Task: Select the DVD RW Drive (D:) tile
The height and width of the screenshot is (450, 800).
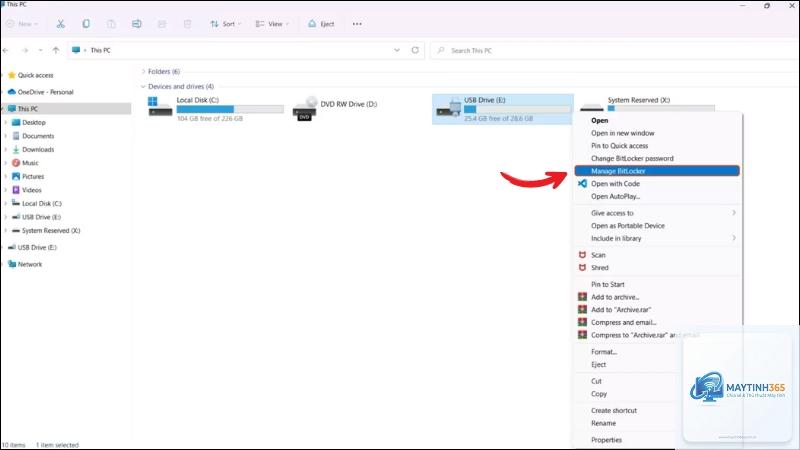Action: tap(336, 108)
